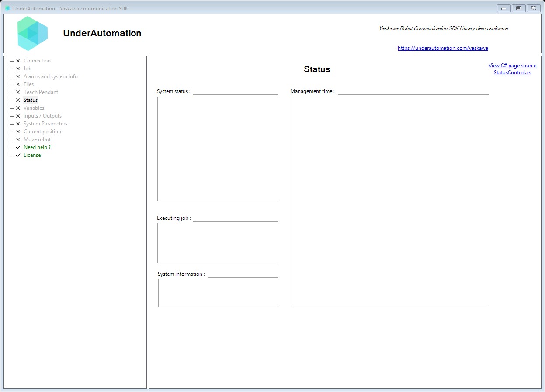Screen dimensions: 545x392
Task: Select the License tree entry
Action: click(32, 155)
